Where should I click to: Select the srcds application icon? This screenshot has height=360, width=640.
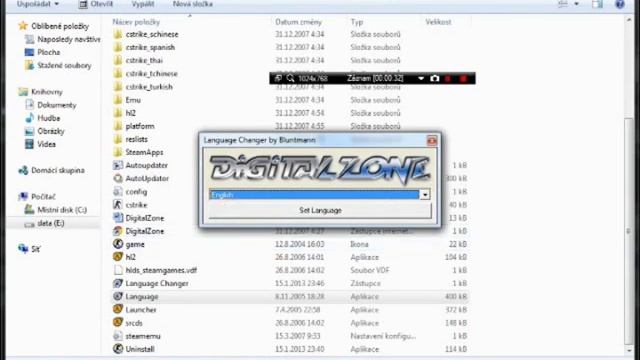coord(118,322)
